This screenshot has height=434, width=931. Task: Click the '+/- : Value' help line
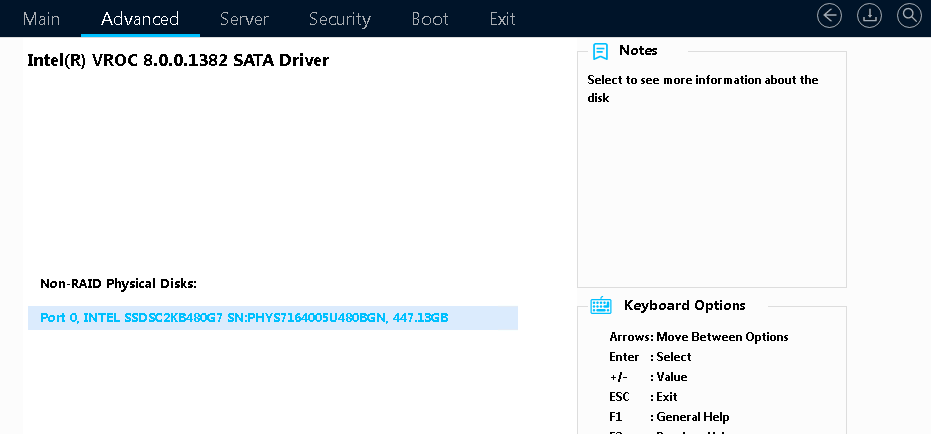click(648, 377)
